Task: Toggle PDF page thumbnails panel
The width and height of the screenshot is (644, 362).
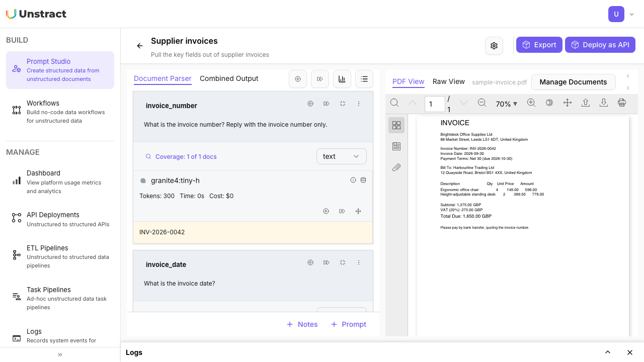Action: pos(396,125)
